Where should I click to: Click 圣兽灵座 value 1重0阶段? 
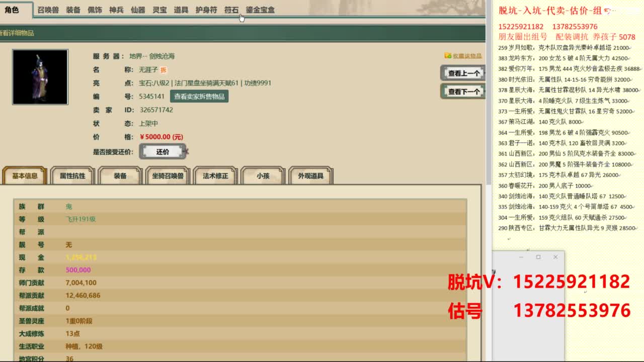(x=79, y=321)
